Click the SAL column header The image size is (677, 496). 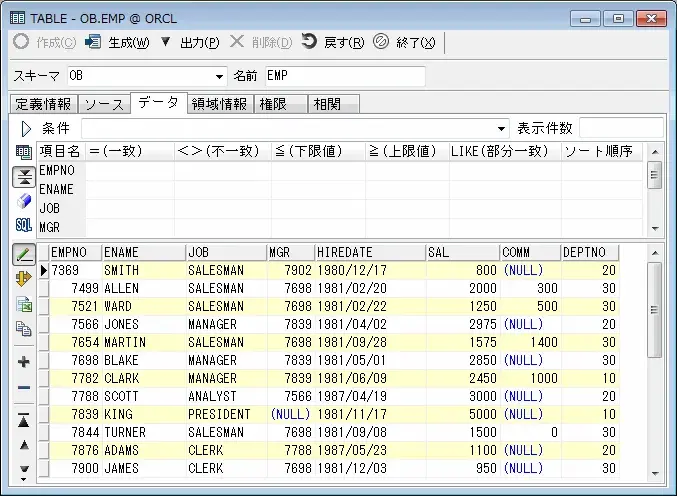click(462, 252)
